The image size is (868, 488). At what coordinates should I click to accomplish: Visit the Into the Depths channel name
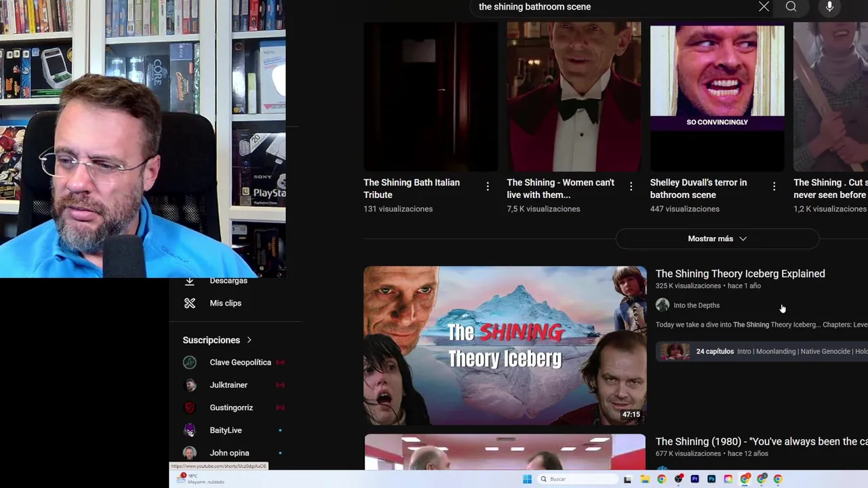point(696,306)
